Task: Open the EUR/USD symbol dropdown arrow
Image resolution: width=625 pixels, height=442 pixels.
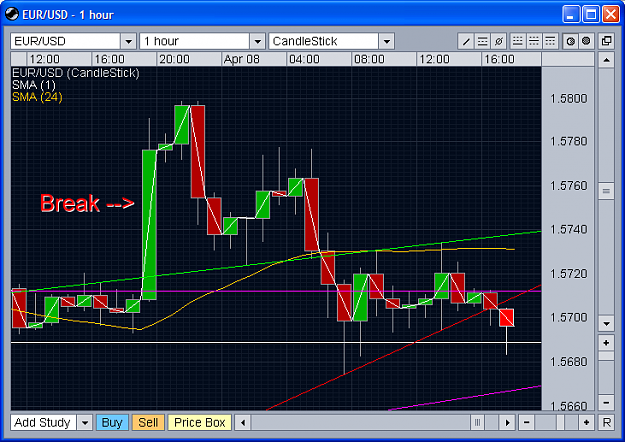Action: 128,41
